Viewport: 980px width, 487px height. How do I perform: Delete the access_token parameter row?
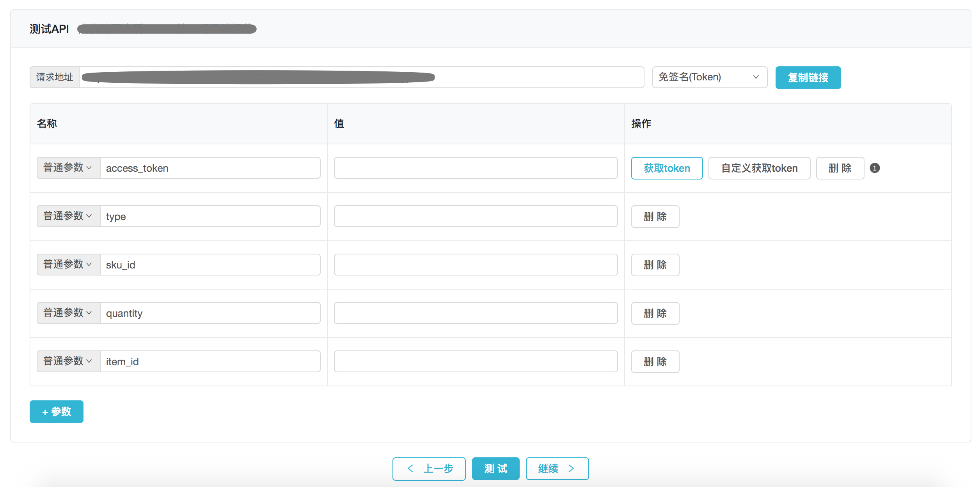pos(840,168)
